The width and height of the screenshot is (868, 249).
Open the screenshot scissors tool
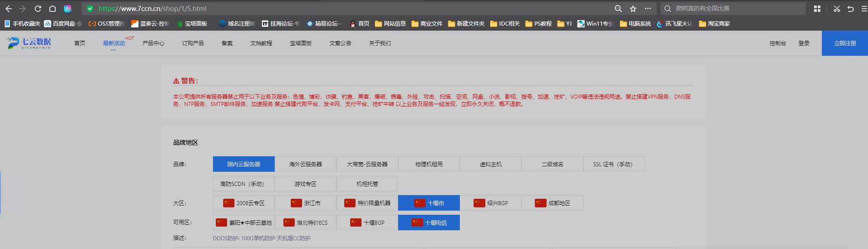(x=836, y=9)
